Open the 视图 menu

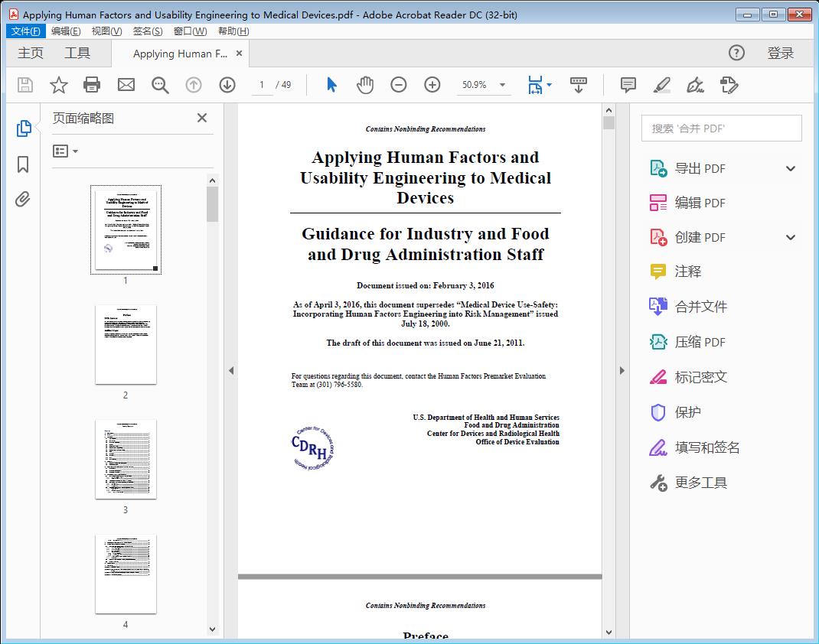pos(105,31)
